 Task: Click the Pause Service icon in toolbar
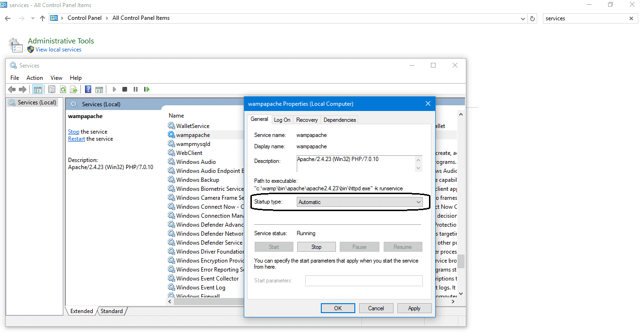coord(136,89)
